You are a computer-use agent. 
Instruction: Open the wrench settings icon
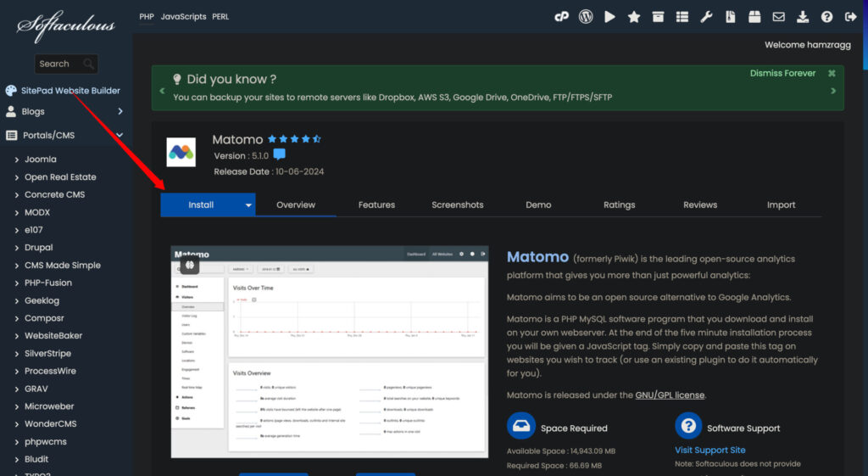point(706,17)
